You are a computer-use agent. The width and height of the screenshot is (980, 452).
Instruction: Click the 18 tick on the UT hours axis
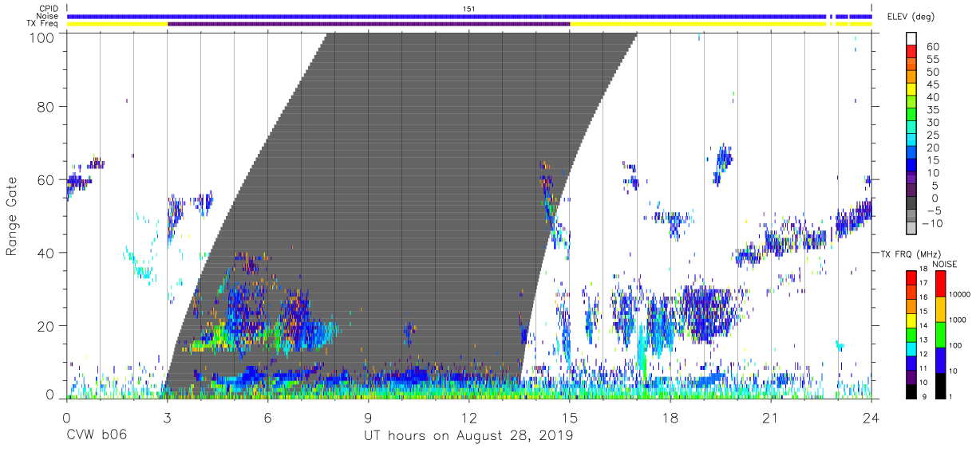coord(670,419)
